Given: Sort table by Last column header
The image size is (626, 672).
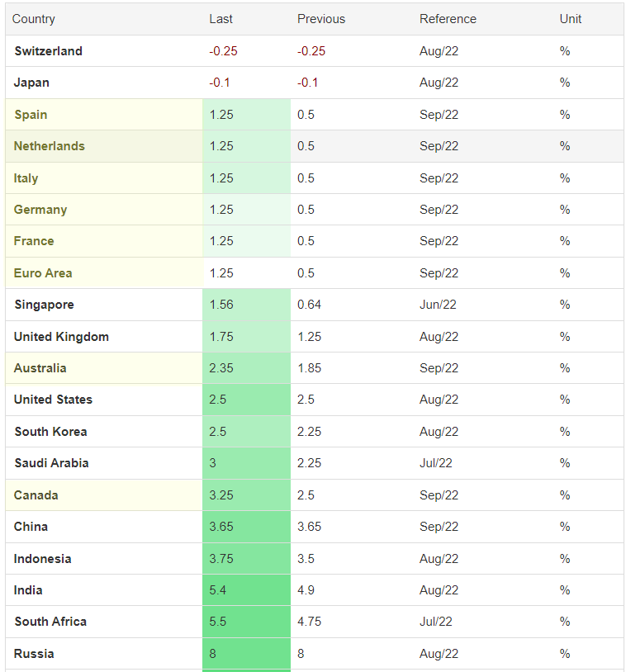Looking at the screenshot, I should coord(221,19).
